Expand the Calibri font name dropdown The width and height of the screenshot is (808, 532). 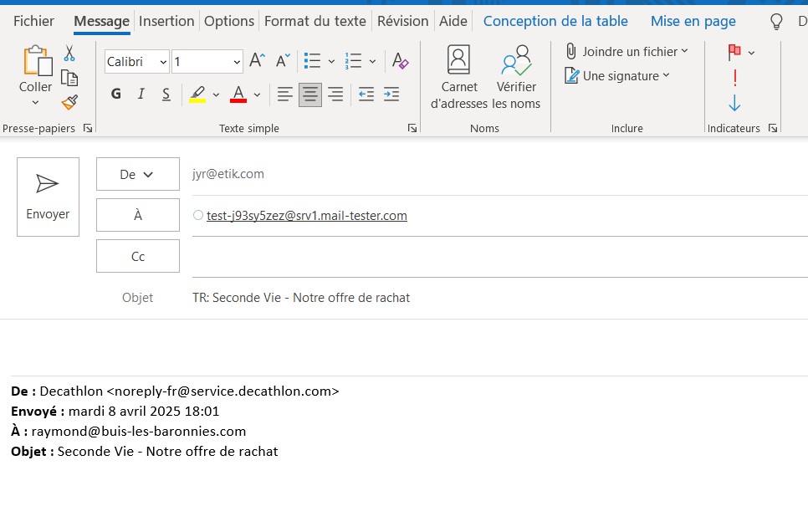point(162,62)
